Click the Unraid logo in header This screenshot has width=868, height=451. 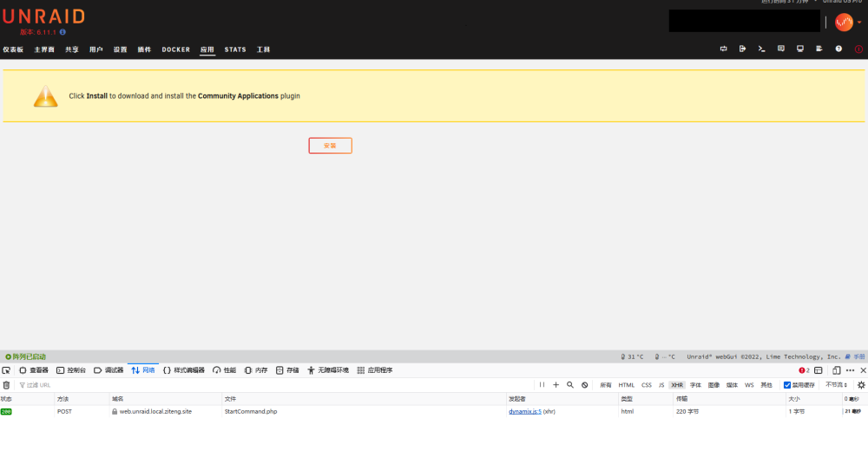tap(43, 16)
